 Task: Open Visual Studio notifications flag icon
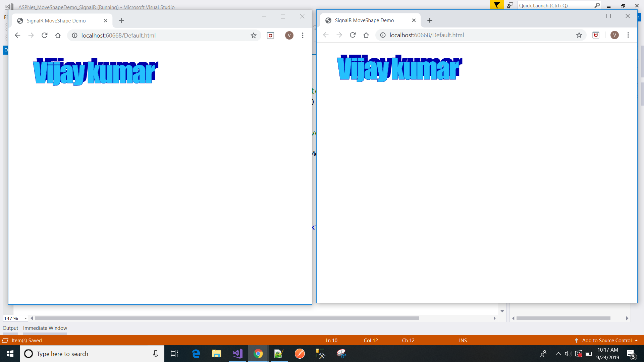point(497,5)
